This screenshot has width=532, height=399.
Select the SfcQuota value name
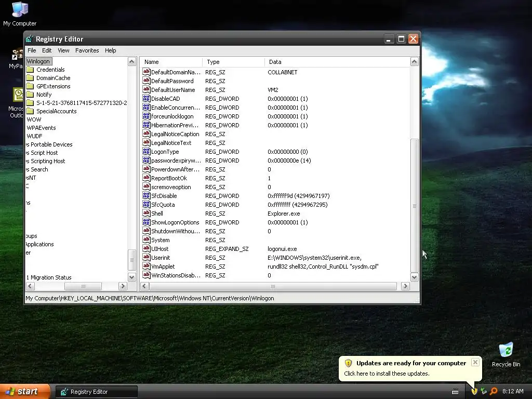(163, 205)
